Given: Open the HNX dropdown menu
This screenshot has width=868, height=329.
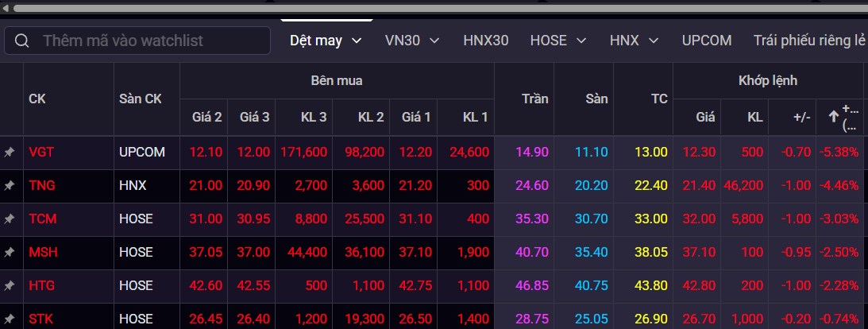Looking at the screenshot, I should pyautogui.click(x=654, y=41).
